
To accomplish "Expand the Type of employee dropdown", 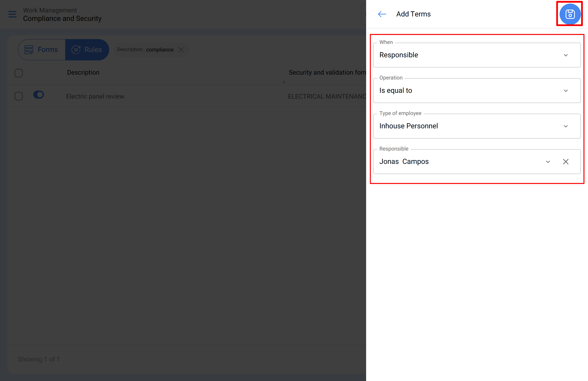I will coord(566,126).
